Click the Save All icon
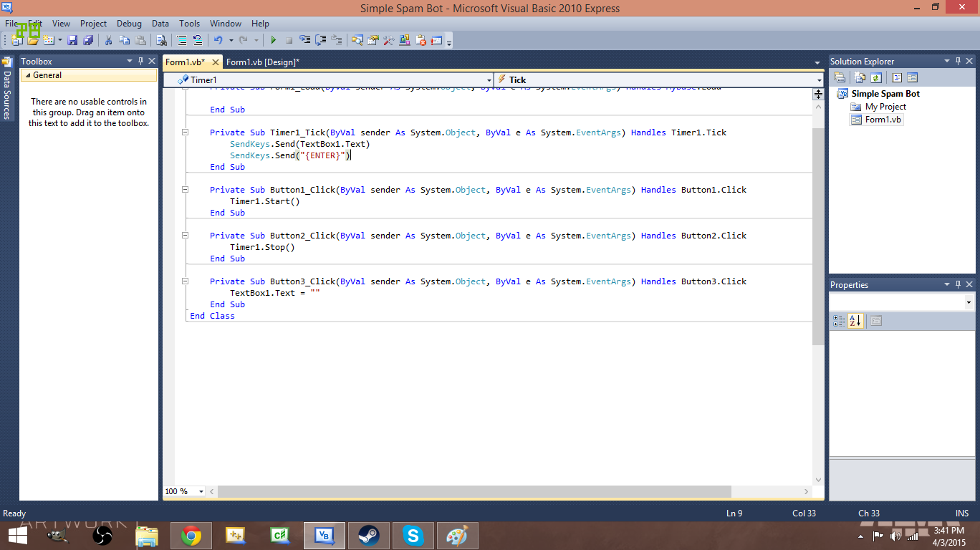980x550 pixels. tap(88, 40)
